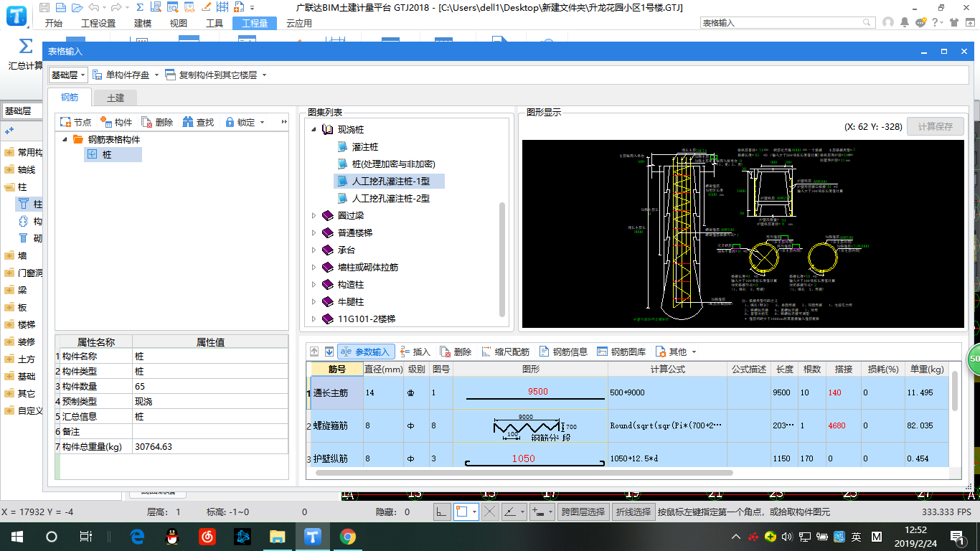This screenshot has width=980, height=551.
Task: Open the 复制构件到其它楼层 dropdown
Action: [264, 75]
